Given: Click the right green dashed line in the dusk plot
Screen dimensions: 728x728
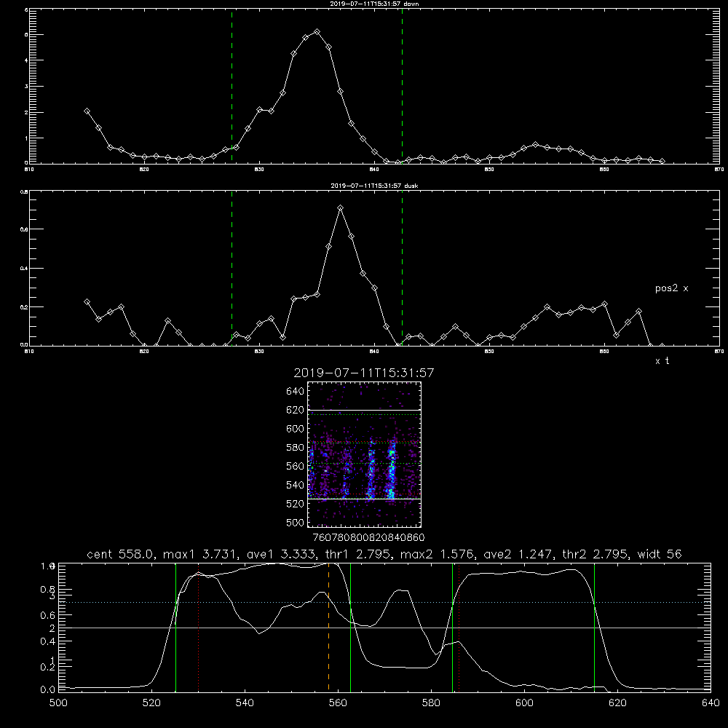Looking at the screenshot, I should tap(402, 268).
